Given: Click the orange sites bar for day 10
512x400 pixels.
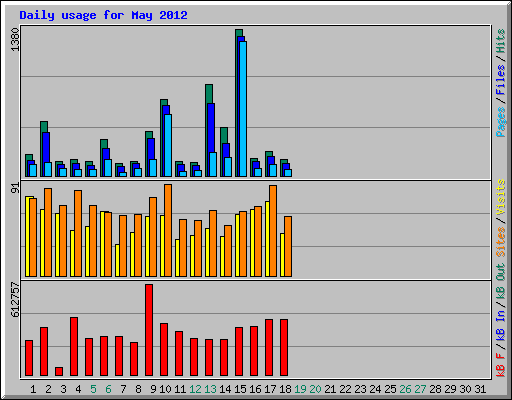Looking at the screenshot, I should 168,231.
